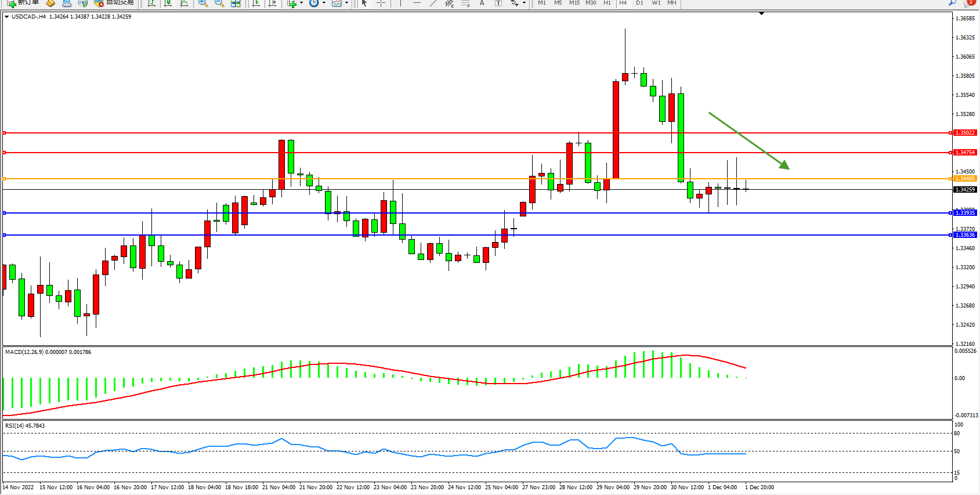This screenshot has height=495, width=980.
Task: Switch to the W1 timeframe
Action: tap(656, 3)
